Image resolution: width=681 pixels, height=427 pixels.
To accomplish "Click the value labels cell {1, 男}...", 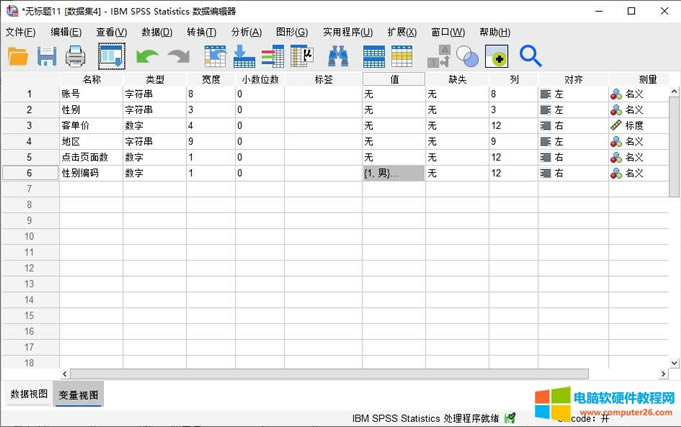I will tap(392, 173).
